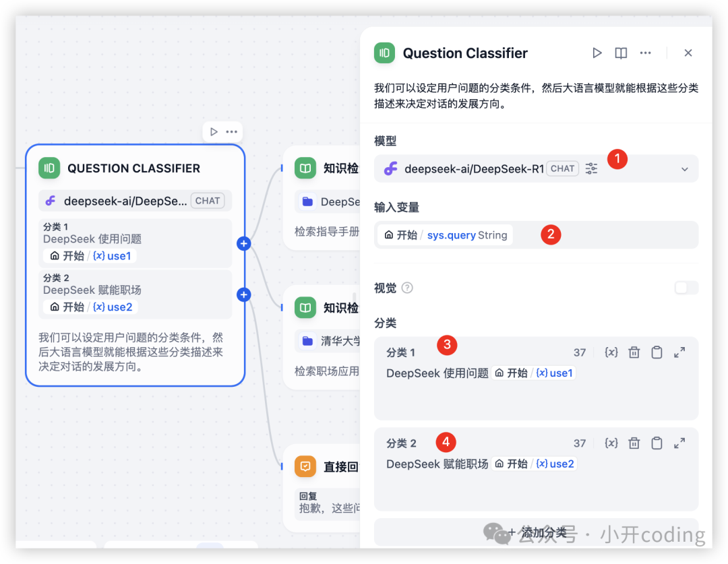728x564 pixels.
Task: Click the 添加分类 add class button
Action: click(x=536, y=532)
